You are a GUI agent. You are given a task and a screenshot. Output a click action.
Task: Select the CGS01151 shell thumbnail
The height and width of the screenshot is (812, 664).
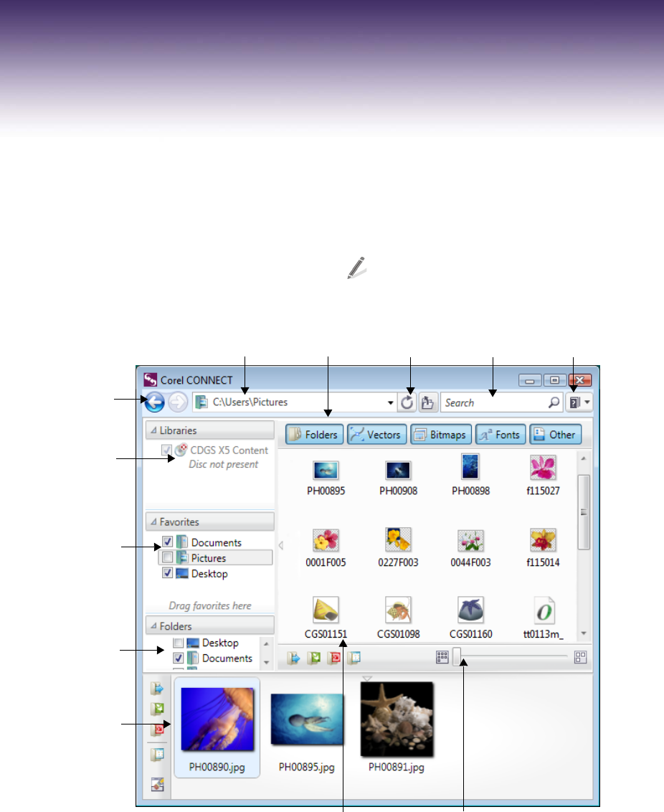pyautogui.click(x=326, y=610)
